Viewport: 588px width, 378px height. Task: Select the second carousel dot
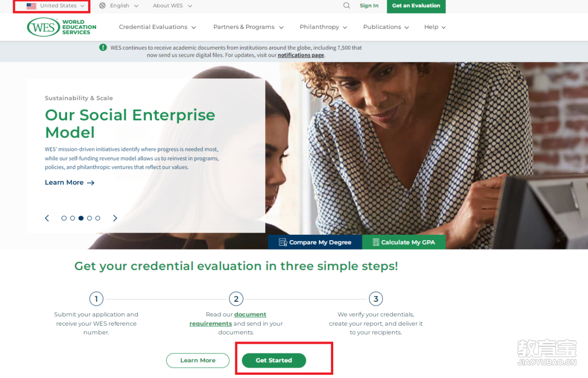72,218
